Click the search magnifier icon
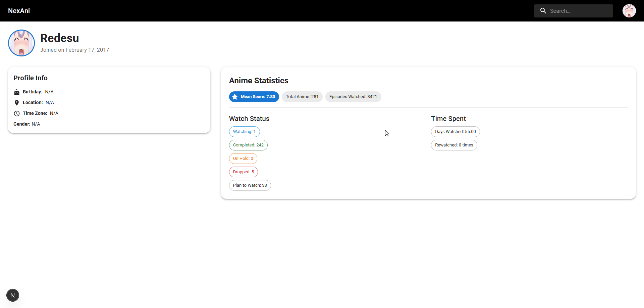This screenshot has height=308, width=644. coord(543,11)
